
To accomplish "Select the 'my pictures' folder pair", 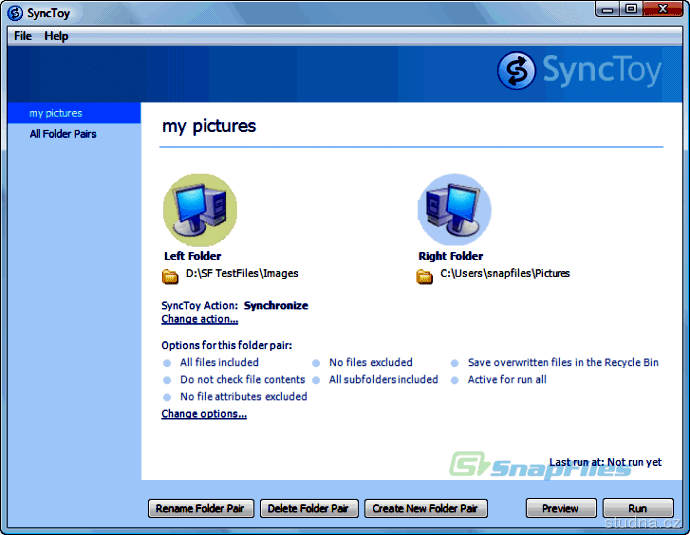I will (56, 113).
